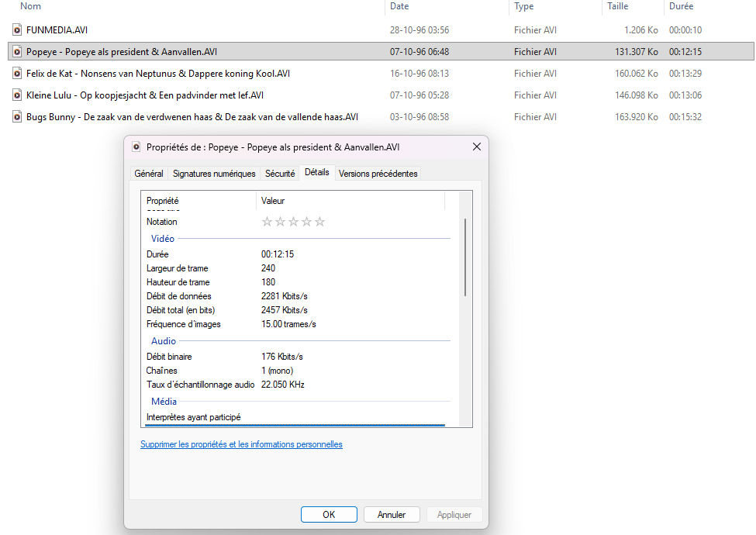Sort files by Nom column
756x535 pixels.
[x=30, y=6]
